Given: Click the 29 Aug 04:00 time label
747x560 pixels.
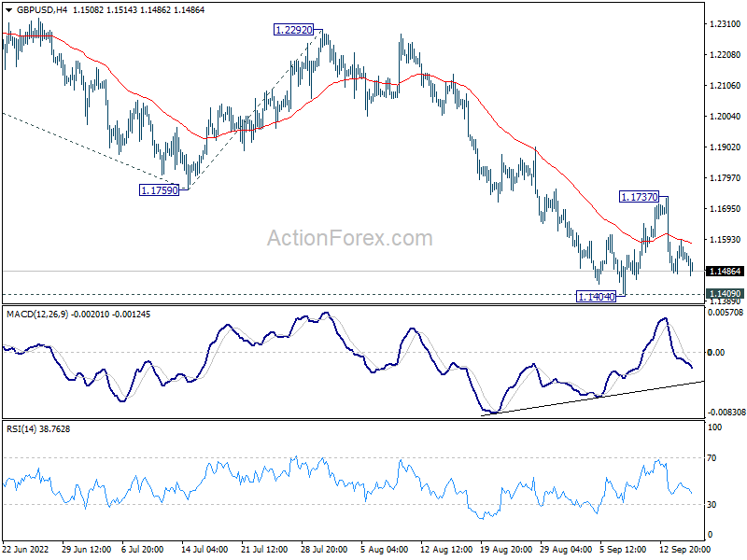Looking at the screenshot, I should click(x=566, y=550).
